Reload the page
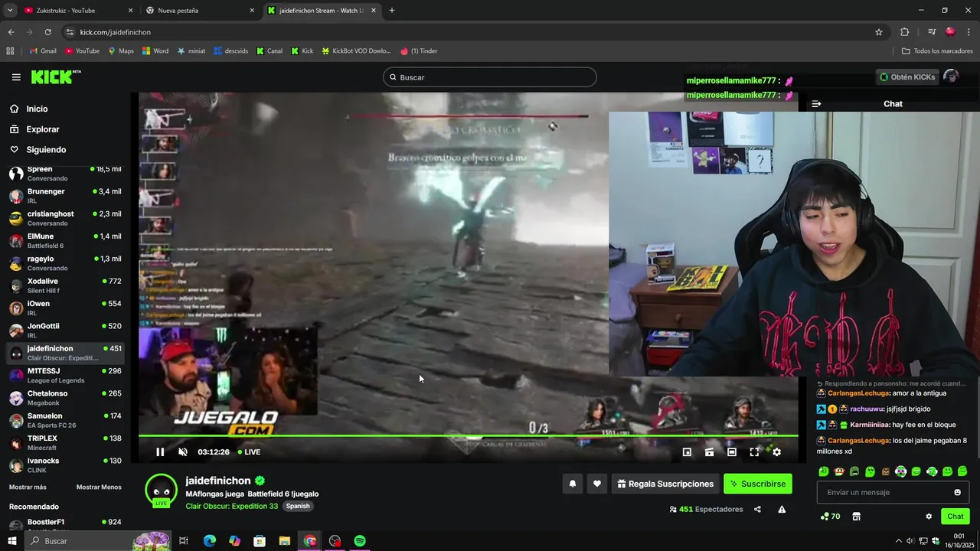 coord(47,32)
